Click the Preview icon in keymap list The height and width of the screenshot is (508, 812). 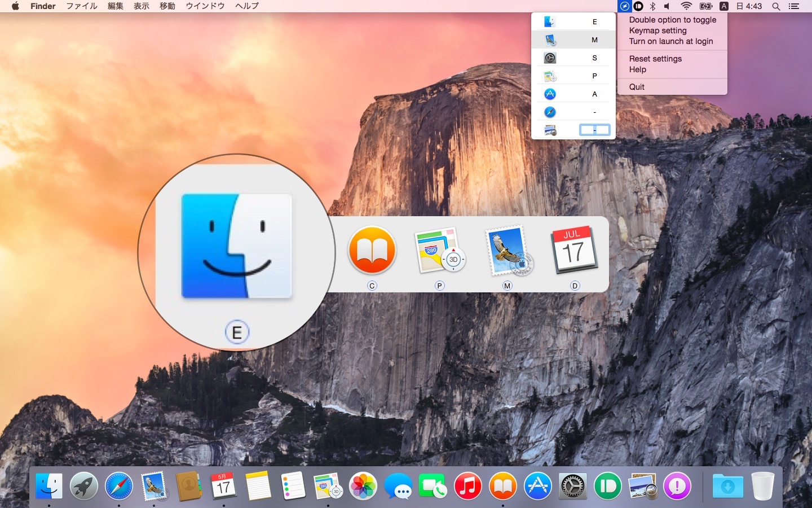pos(550,130)
